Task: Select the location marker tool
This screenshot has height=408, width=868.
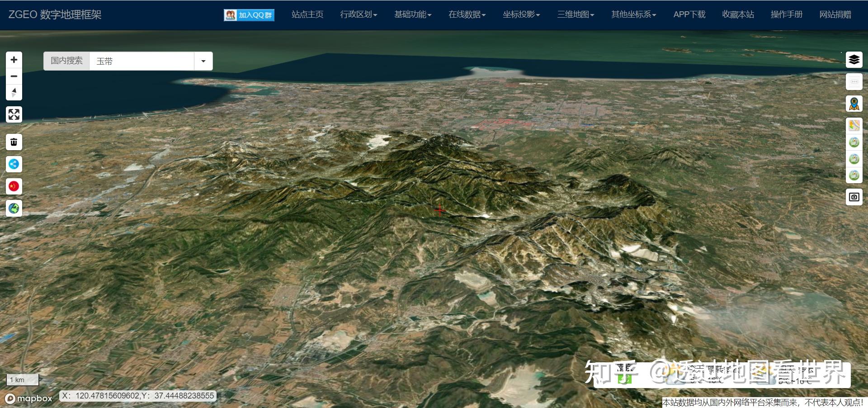Action: [x=854, y=103]
